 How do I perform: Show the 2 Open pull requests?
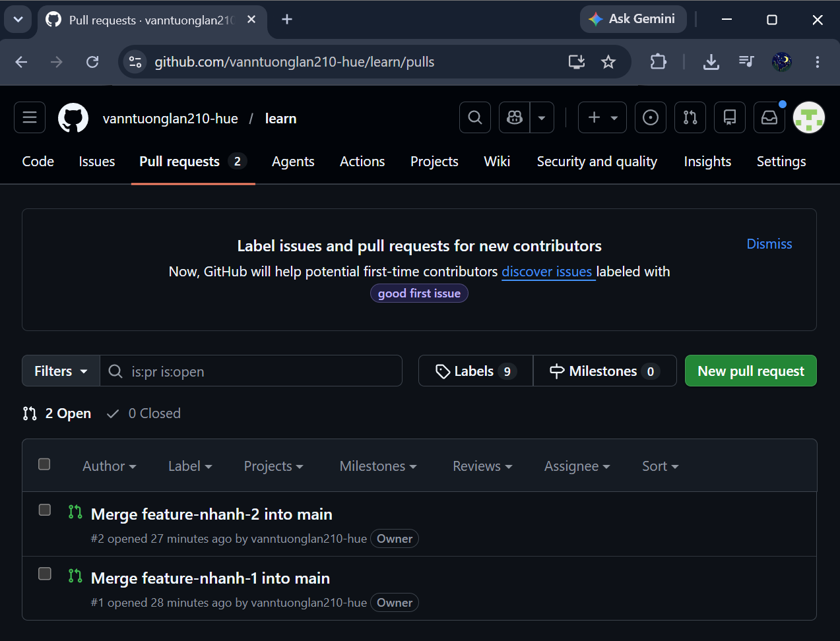pos(57,413)
